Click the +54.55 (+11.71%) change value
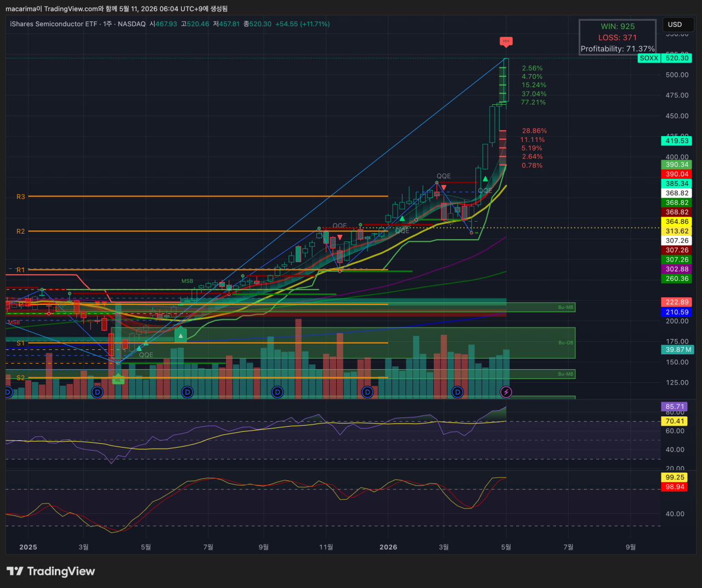 [302, 24]
